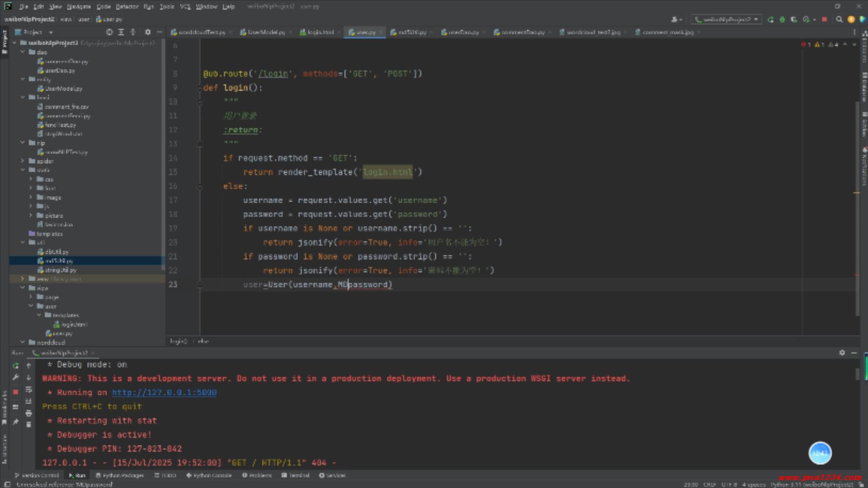Collapse the dao folder in tree

coord(23,52)
